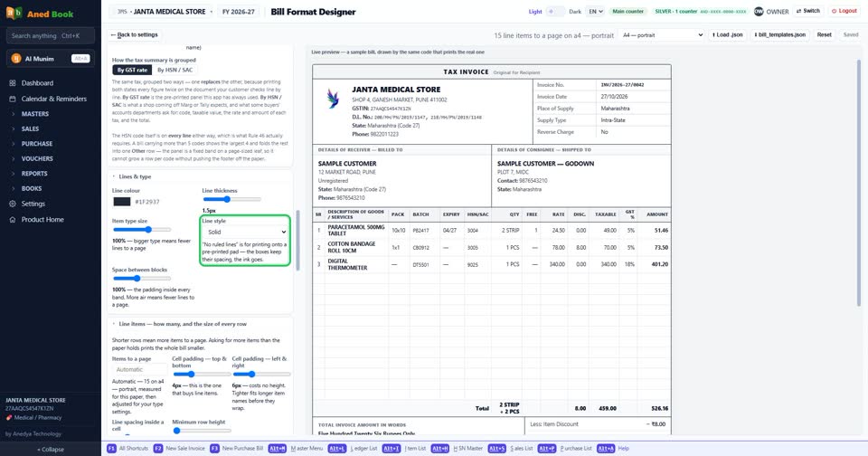Click the Logout power icon
Viewport: 868px width, 456px height.
coord(835,11)
